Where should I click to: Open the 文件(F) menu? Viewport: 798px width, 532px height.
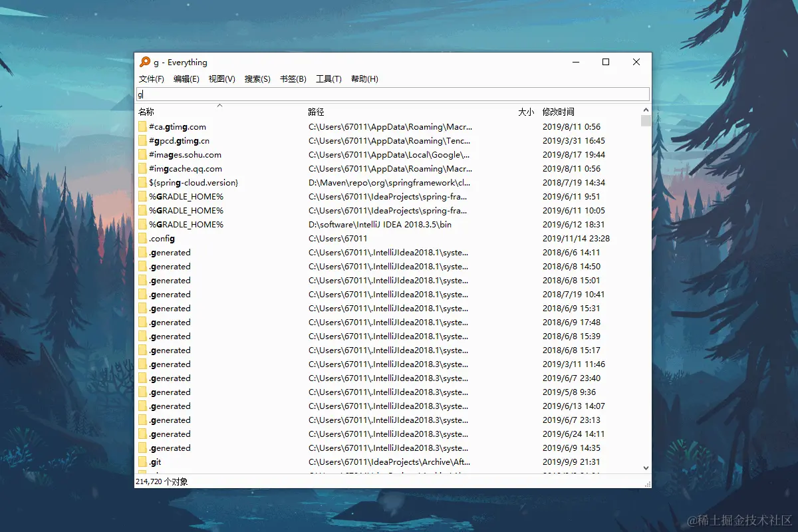tap(151, 78)
